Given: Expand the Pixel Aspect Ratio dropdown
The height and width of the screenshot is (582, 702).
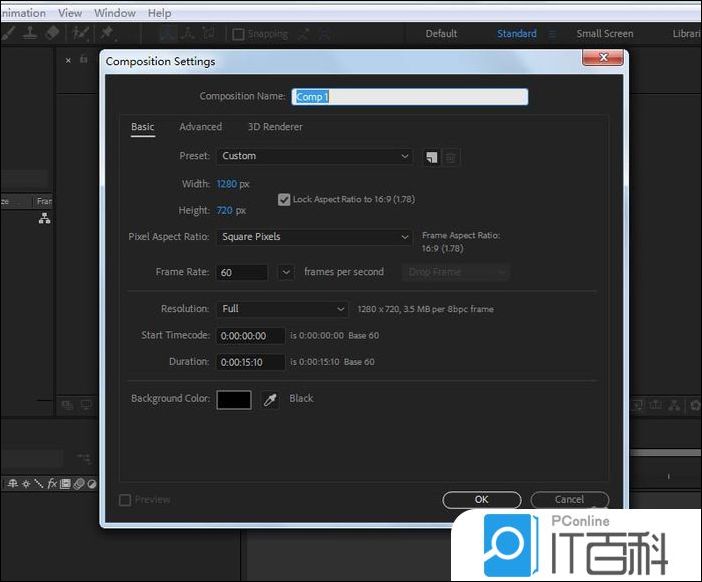Looking at the screenshot, I should (314, 237).
